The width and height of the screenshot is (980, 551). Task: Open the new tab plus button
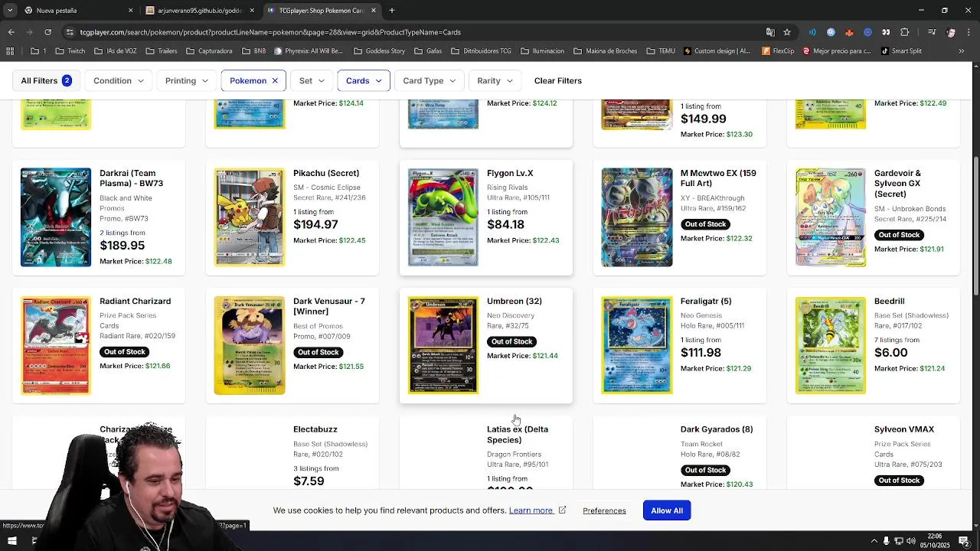391,11
